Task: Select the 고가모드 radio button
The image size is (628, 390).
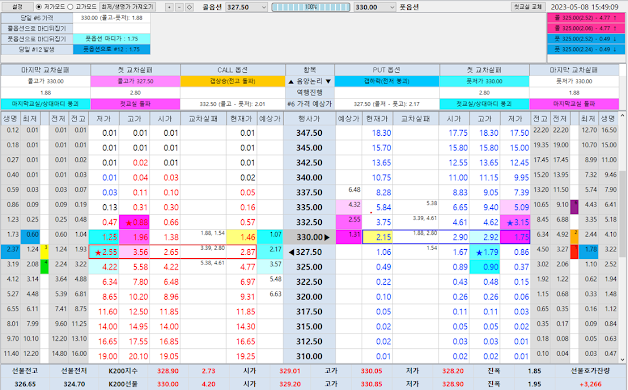Action: [70, 7]
